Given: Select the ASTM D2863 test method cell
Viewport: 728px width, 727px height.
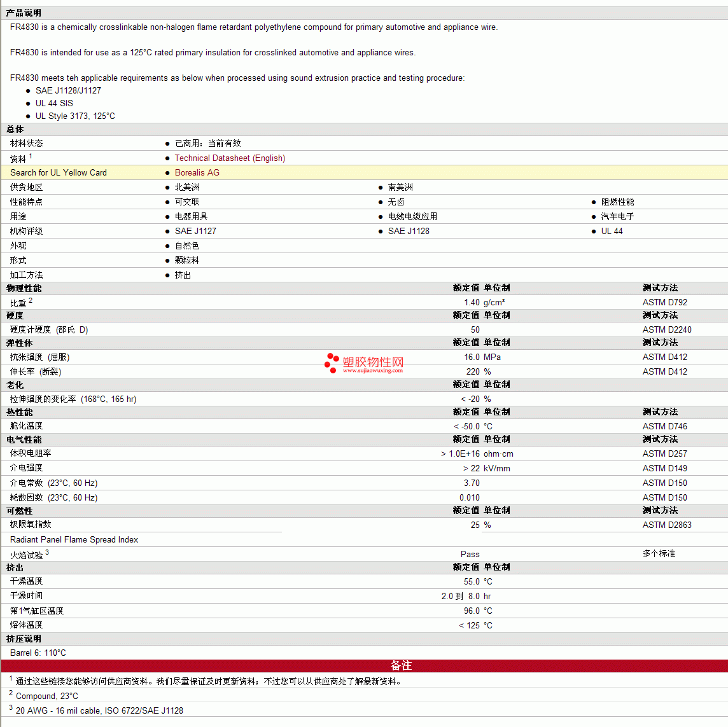Looking at the screenshot, I should pyautogui.click(x=667, y=525).
